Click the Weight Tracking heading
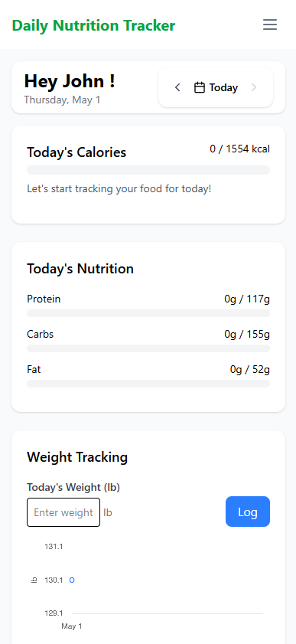This screenshot has width=296, height=644. pos(77,457)
